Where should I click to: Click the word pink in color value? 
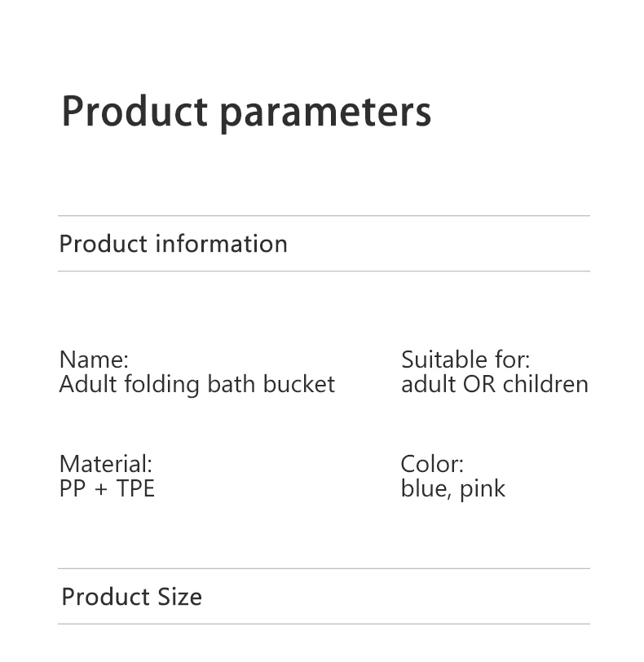[x=483, y=490]
